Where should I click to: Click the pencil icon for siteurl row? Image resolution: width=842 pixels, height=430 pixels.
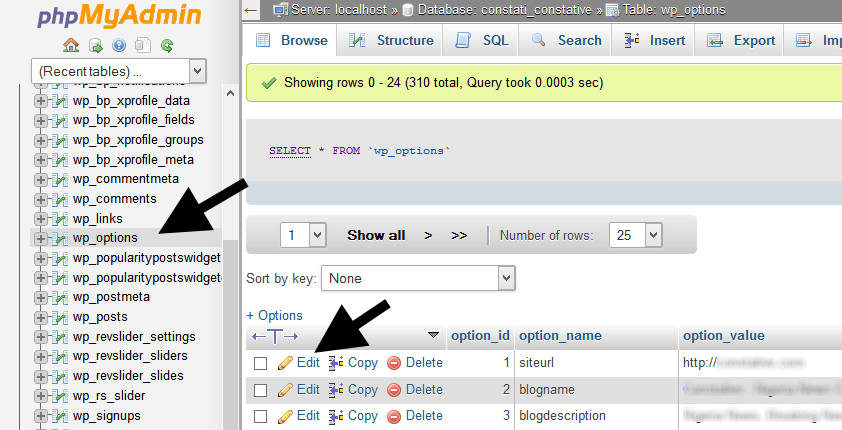(285, 363)
